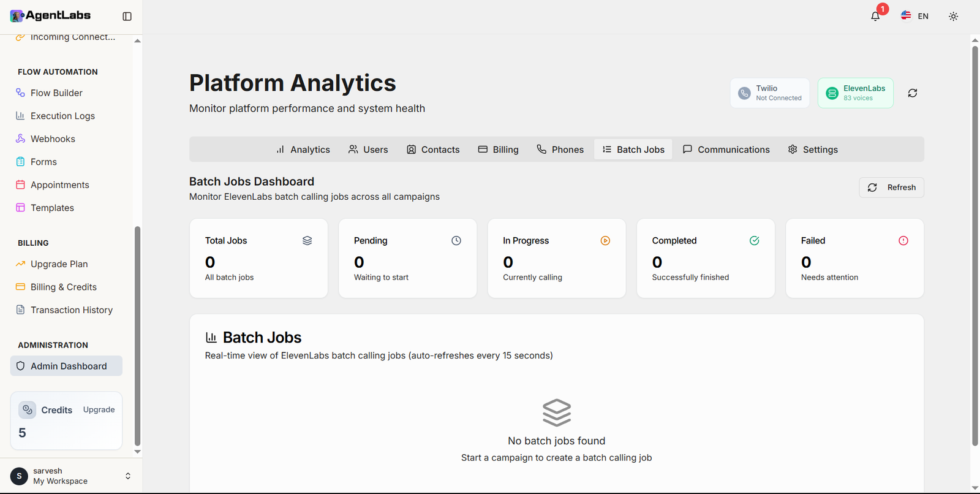Click the sarvesh avatar circle
Viewport: 980px width, 494px height.
pyautogui.click(x=19, y=476)
